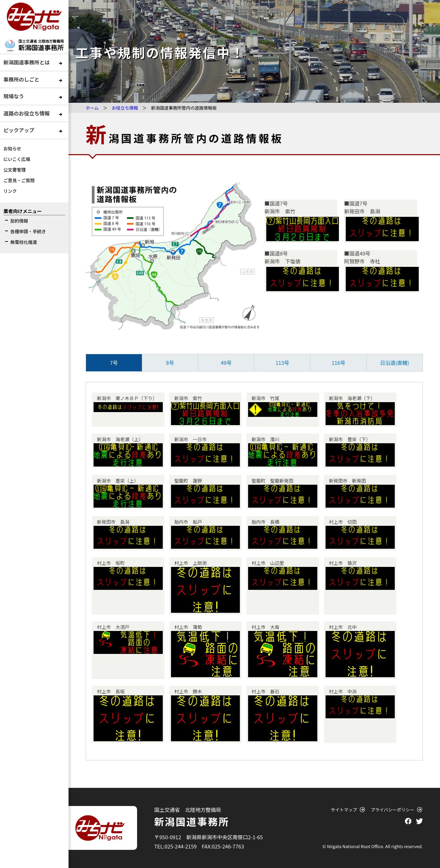Open 村上市 長坂 sign board
This screenshot has width=440, height=868.
(128, 718)
